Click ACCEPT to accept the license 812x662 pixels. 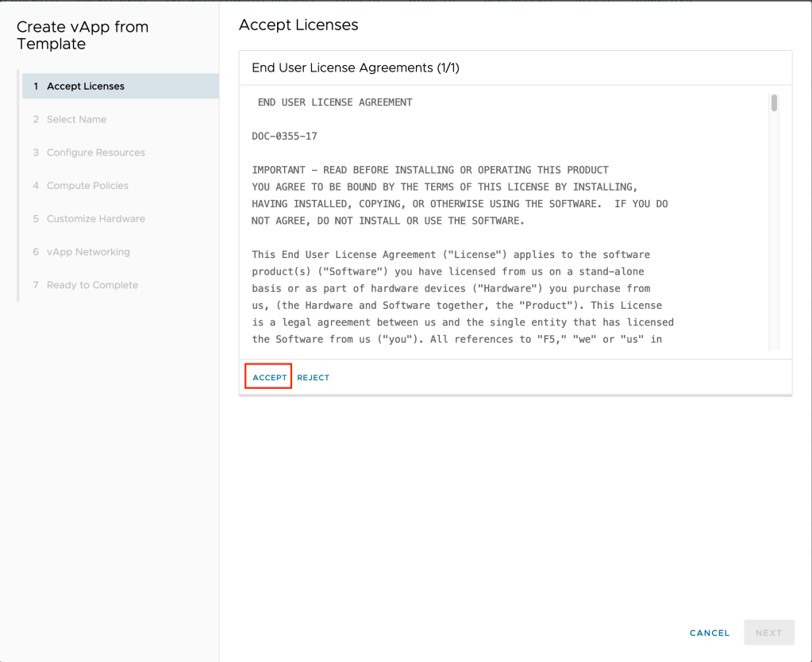pos(269,377)
